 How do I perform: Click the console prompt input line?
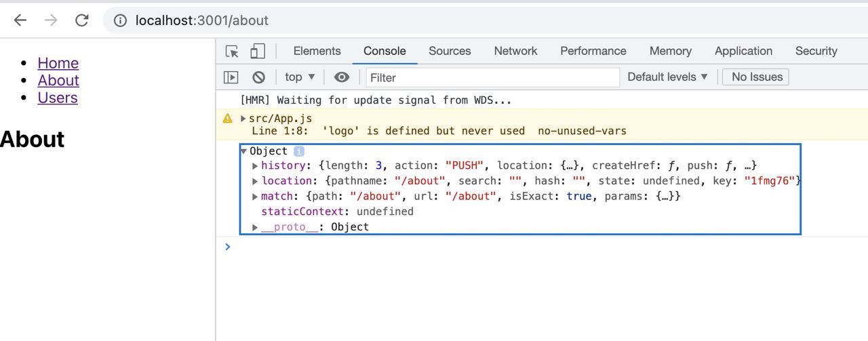[542, 247]
